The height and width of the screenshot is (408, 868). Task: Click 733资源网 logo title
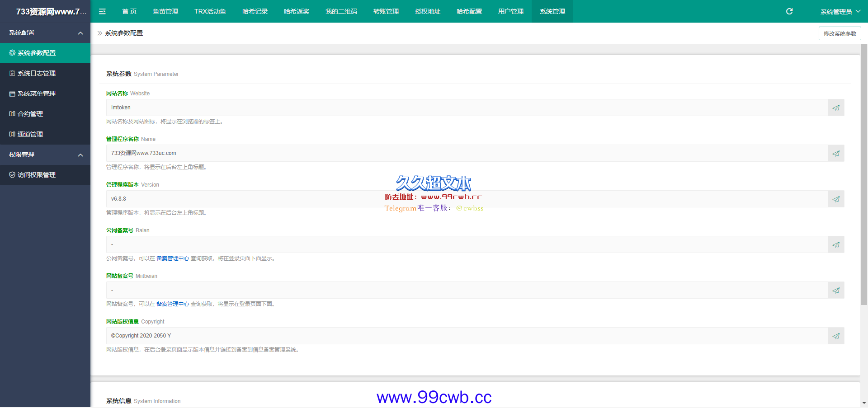[x=51, y=11]
